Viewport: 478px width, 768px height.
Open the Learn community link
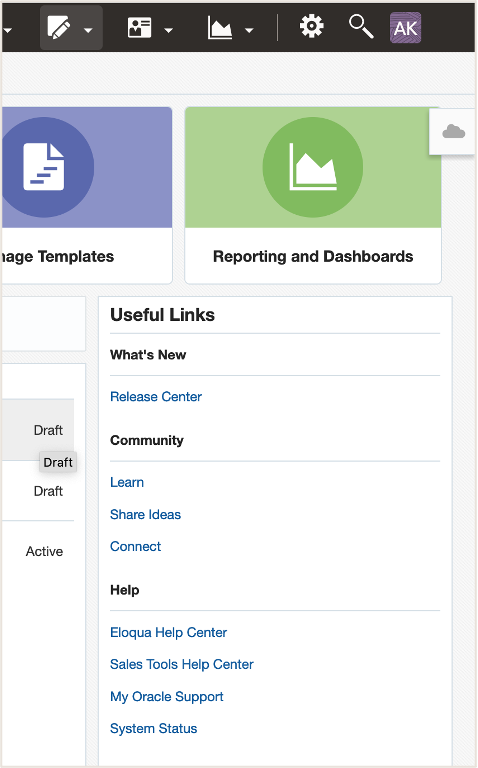[x=127, y=482]
